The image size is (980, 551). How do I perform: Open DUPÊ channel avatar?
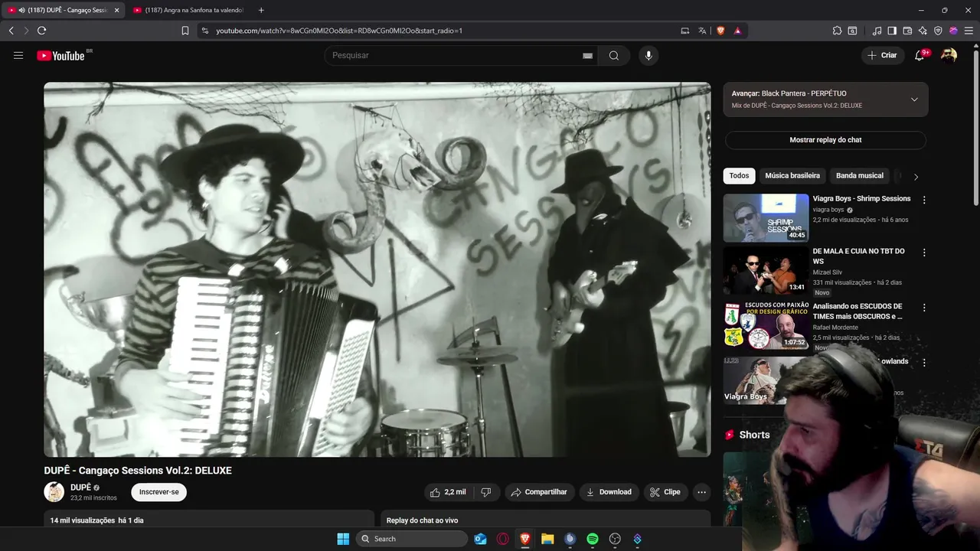(54, 492)
